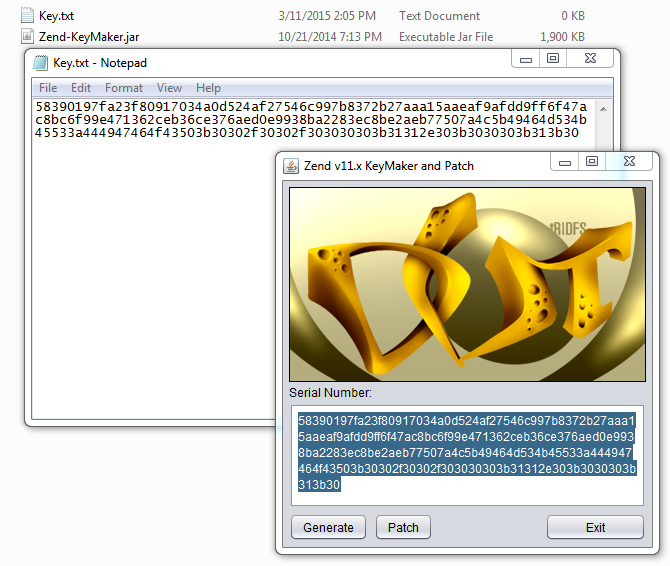Click the Serial Number label
Image resolution: width=670 pixels, height=566 pixels.
330,393
